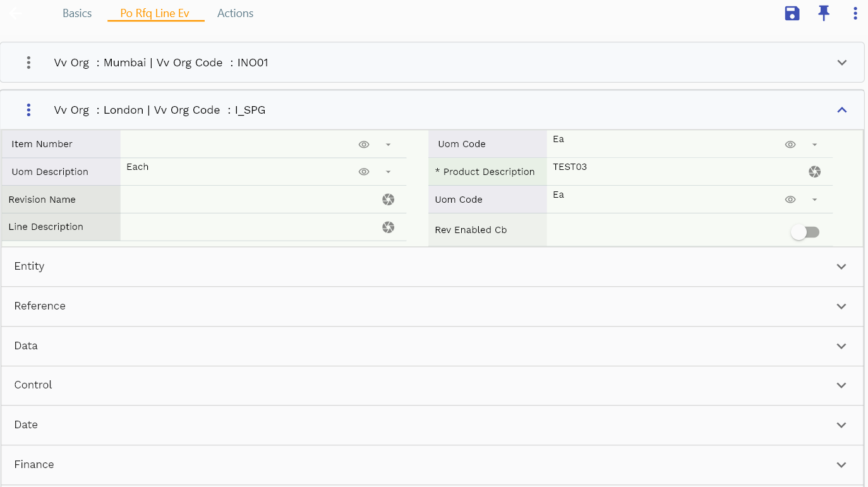Viewport: 868px width, 487px height.
Task: Enable the Rev Enabled Cb switch
Action: (805, 232)
